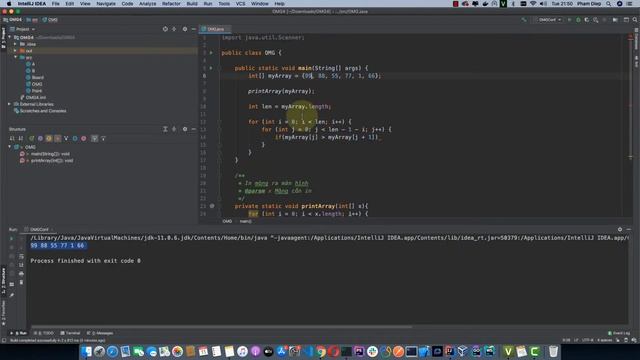
Task: Expand External Libraries node
Action: coord(9,104)
